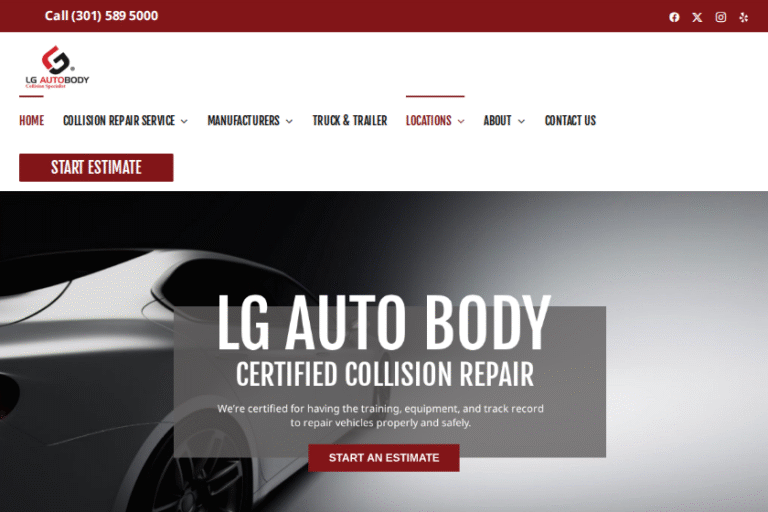768x512 pixels.
Task: Open the Instagram social icon
Action: (x=720, y=17)
